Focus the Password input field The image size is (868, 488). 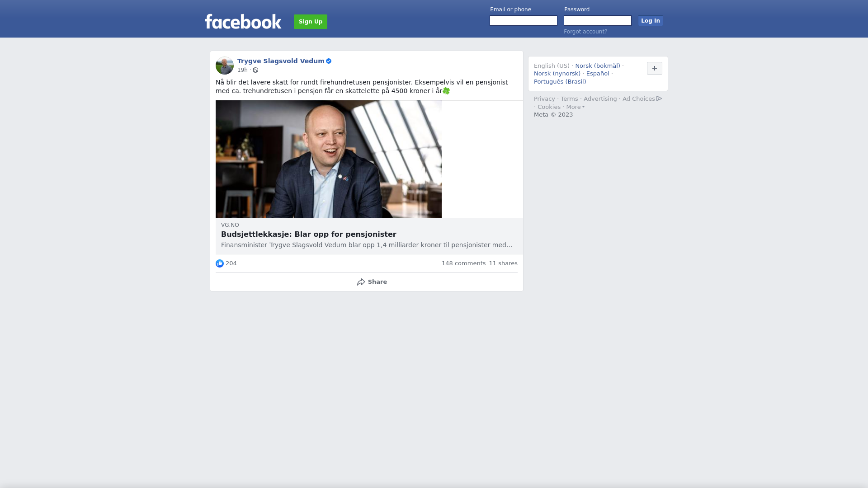pyautogui.click(x=598, y=21)
